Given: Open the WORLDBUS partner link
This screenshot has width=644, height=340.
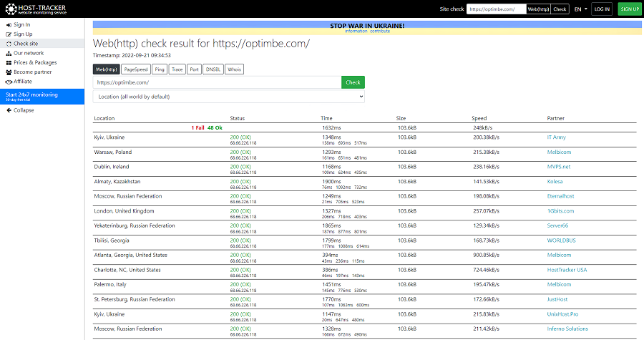Looking at the screenshot, I should tap(562, 241).
